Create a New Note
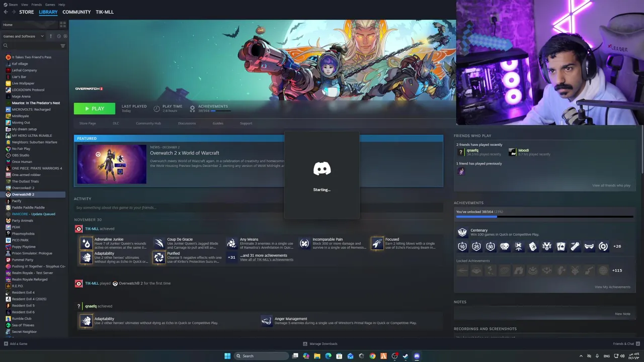This screenshot has height=362, width=644. point(622,314)
